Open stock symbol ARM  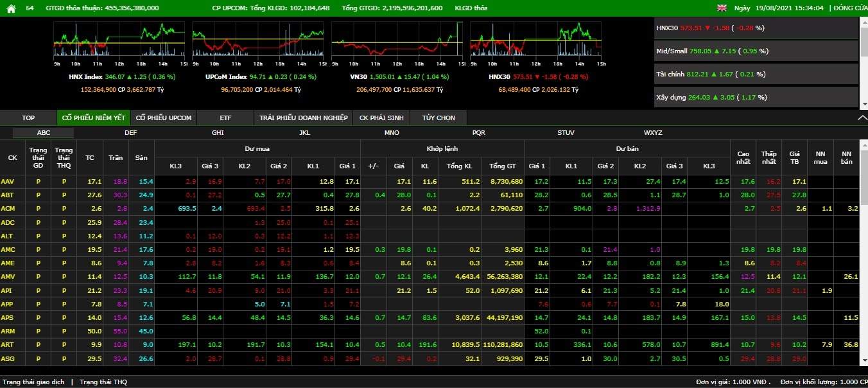[8, 331]
